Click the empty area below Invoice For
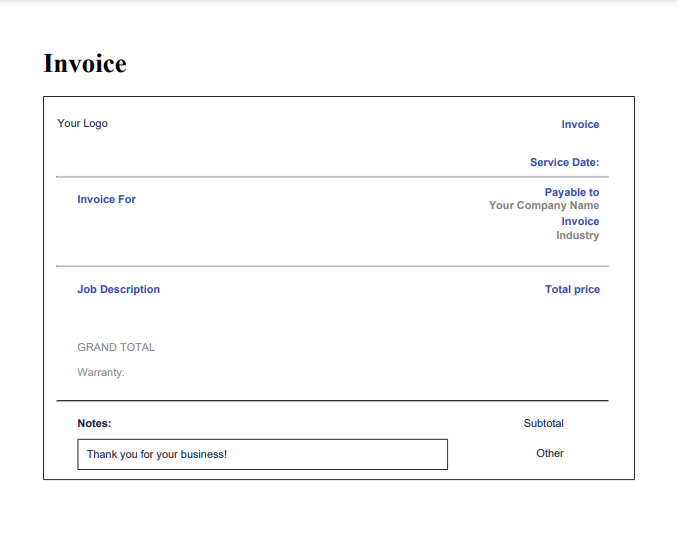This screenshot has width=677, height=539. point(173,235)
